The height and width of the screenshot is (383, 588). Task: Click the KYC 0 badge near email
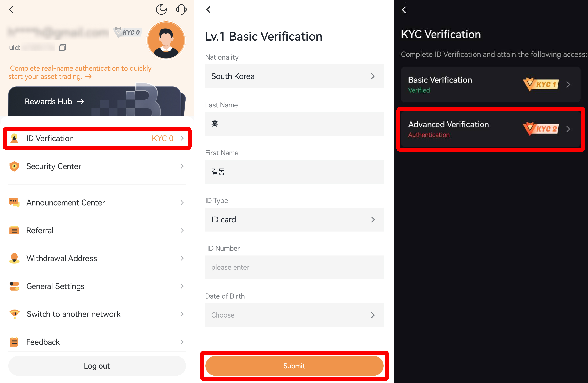pos(128,32)
